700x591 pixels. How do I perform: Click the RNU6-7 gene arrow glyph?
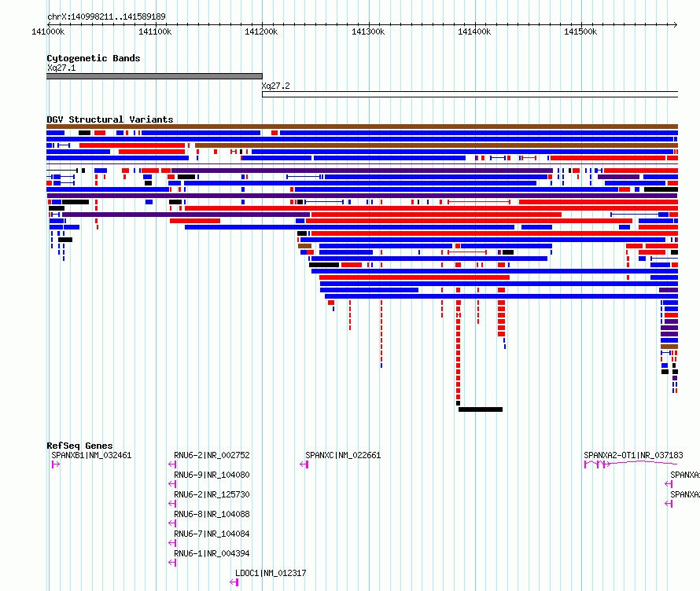[x=172, y=543]
